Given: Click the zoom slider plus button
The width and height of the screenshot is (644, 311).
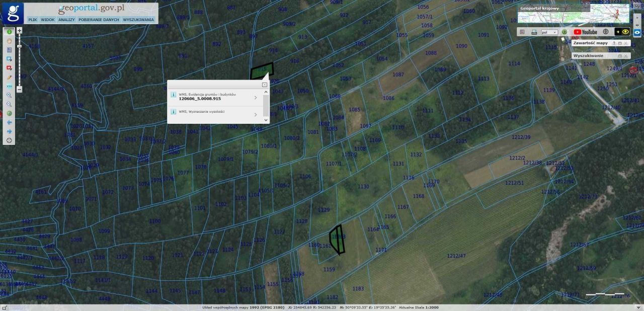Looking at the screenshot, I should (x=19, y=30).
